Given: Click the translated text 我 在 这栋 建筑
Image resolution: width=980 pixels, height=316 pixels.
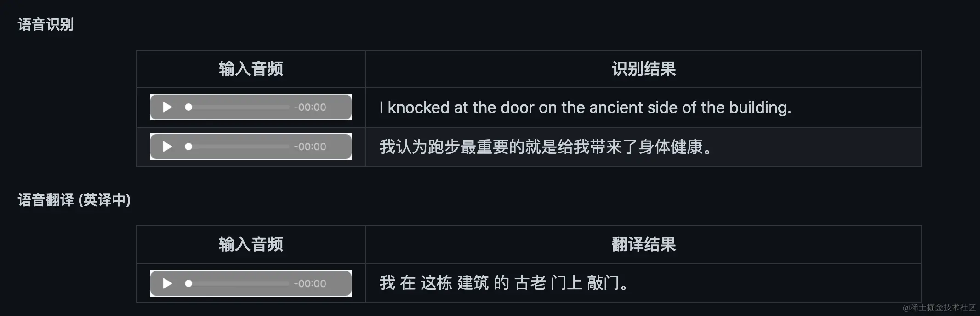Looking at the screenshot, I should (x=434, y=283).
